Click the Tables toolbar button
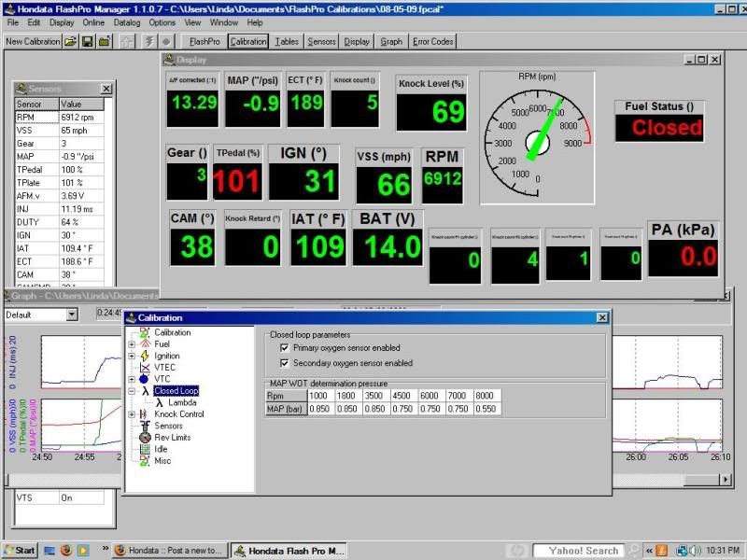The image size is (747, 560). click(287, 41)
